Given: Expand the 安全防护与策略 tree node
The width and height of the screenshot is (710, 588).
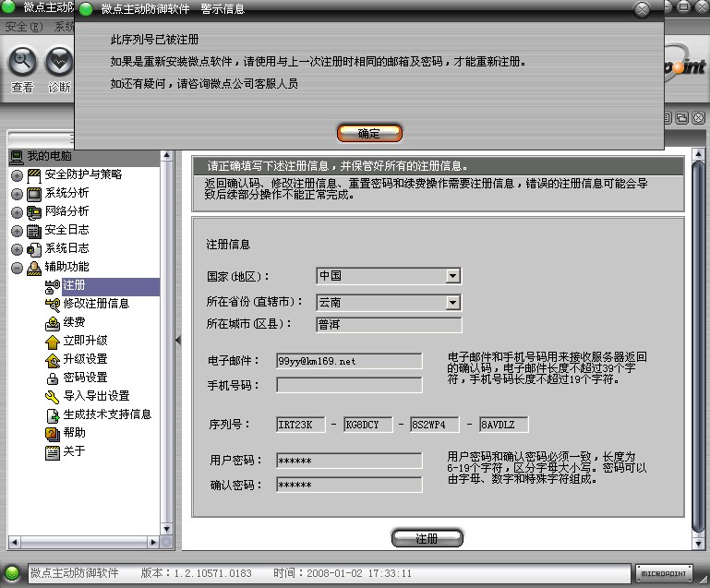Looking at the screenshot, I should (17, 175).
